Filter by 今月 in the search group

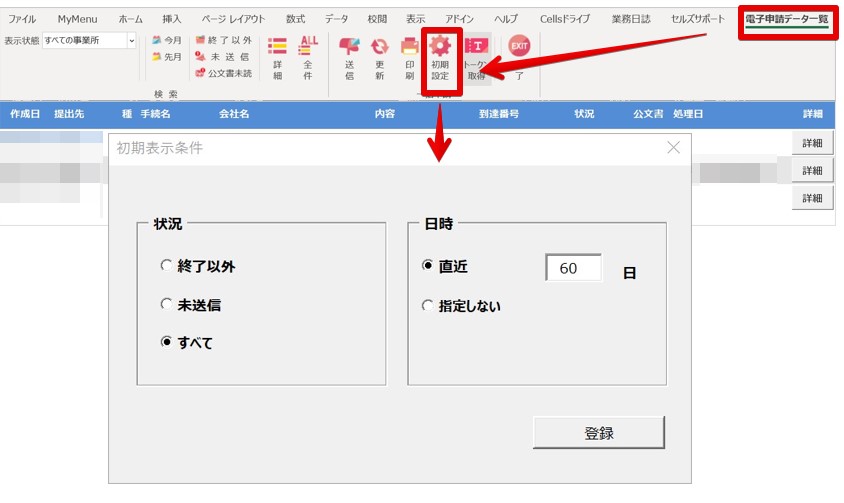(x=167, y=40)
